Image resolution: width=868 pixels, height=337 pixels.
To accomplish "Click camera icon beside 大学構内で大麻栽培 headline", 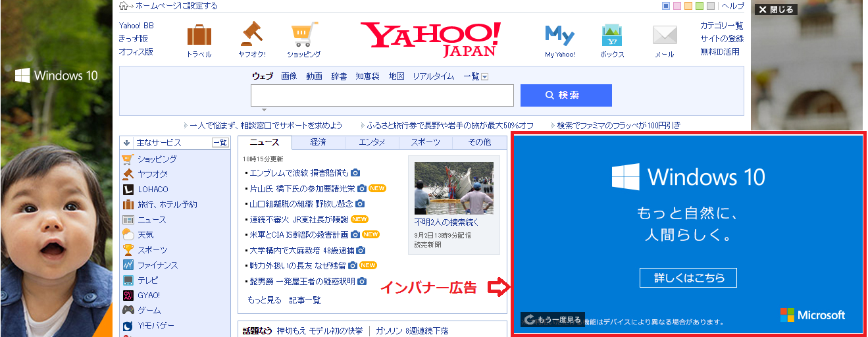I will (361, 250).
